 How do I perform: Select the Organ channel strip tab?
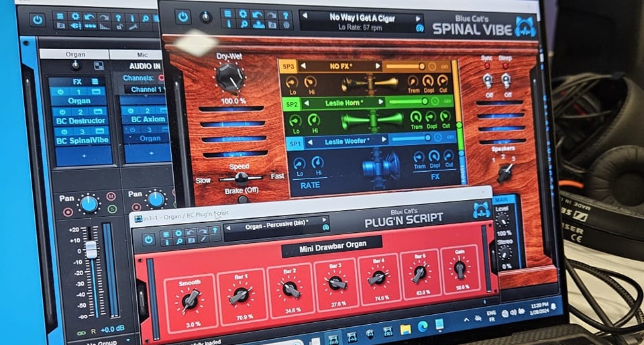click(75, 54)
